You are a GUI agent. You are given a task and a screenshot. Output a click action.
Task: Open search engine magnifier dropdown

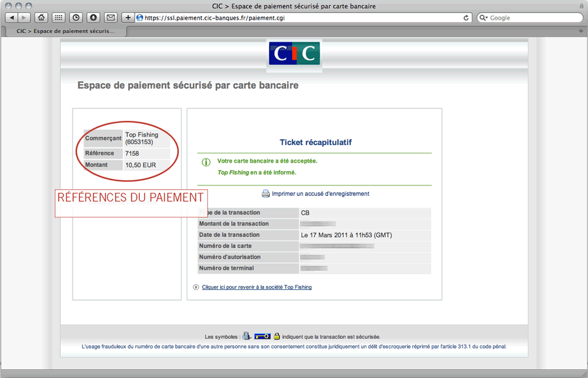(483, 18)
